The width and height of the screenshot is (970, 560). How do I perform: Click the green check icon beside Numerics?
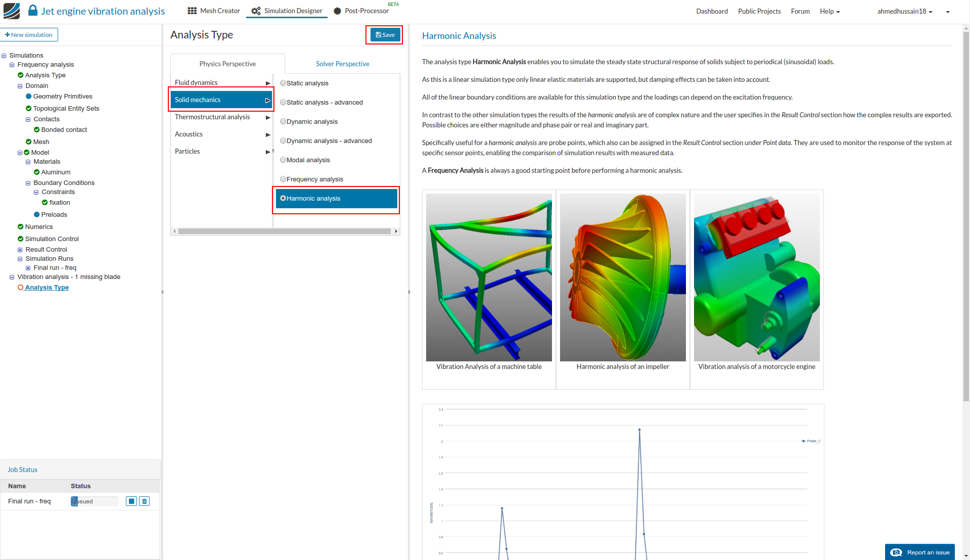(x=21, y=227)
